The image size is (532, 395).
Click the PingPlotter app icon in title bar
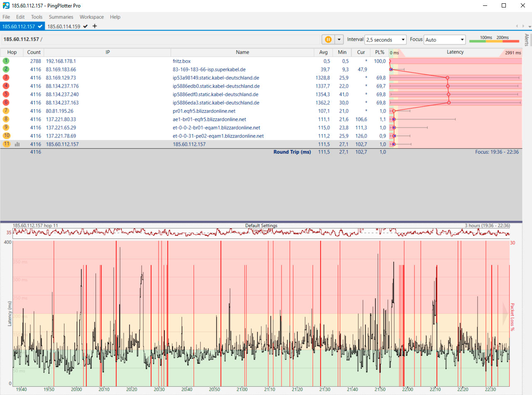6,5
